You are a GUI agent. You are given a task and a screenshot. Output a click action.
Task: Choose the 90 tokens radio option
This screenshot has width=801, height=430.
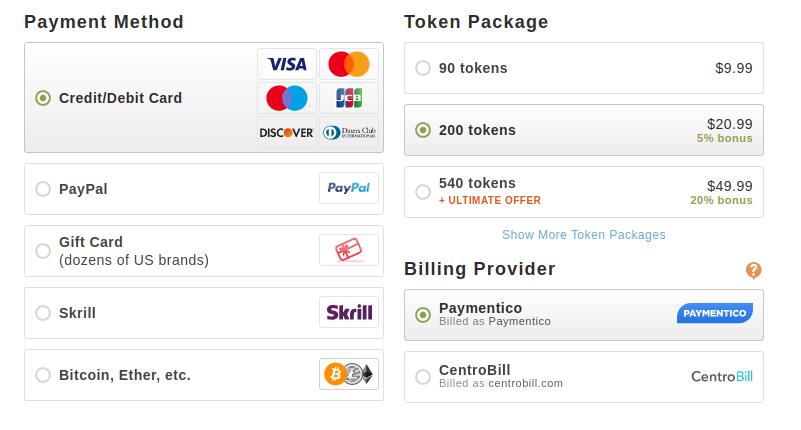point(422,68)
